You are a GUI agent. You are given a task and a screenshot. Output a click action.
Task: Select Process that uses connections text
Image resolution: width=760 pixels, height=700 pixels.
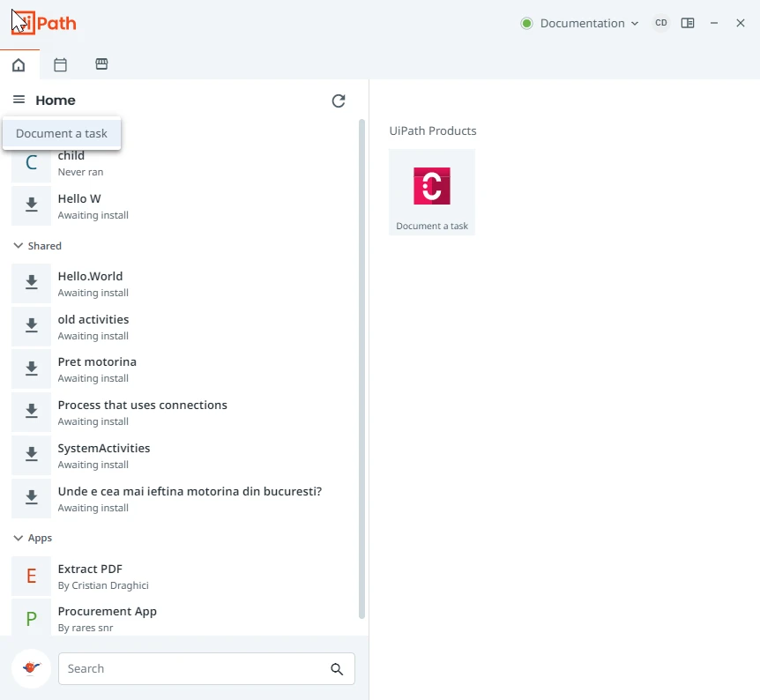tap(143, 406)
